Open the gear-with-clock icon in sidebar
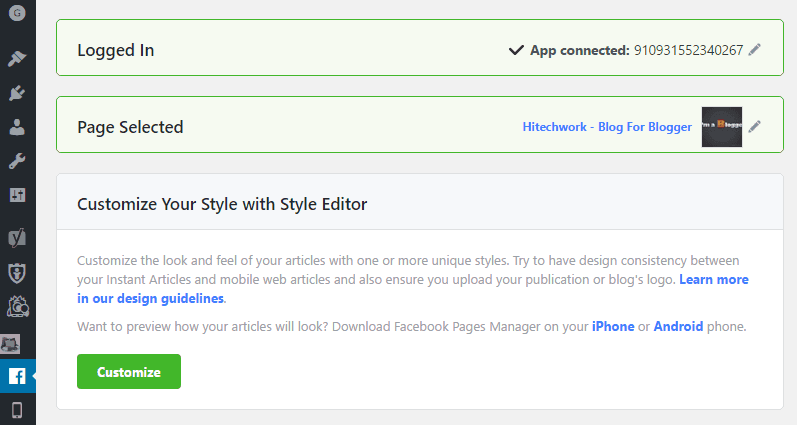The height and width of the screenshot is (425, 797). tap(18, 307)
